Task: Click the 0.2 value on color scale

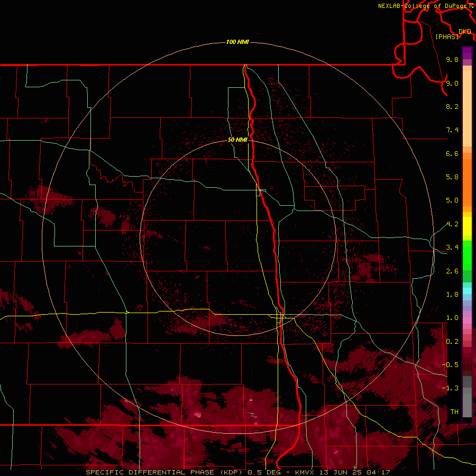Action: tap(452, 342)
